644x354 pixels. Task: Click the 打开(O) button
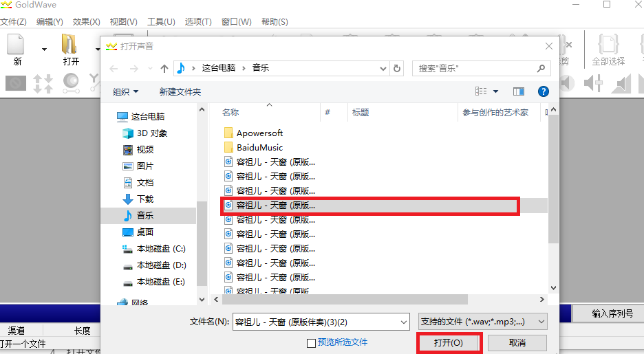tap(449, 343)
